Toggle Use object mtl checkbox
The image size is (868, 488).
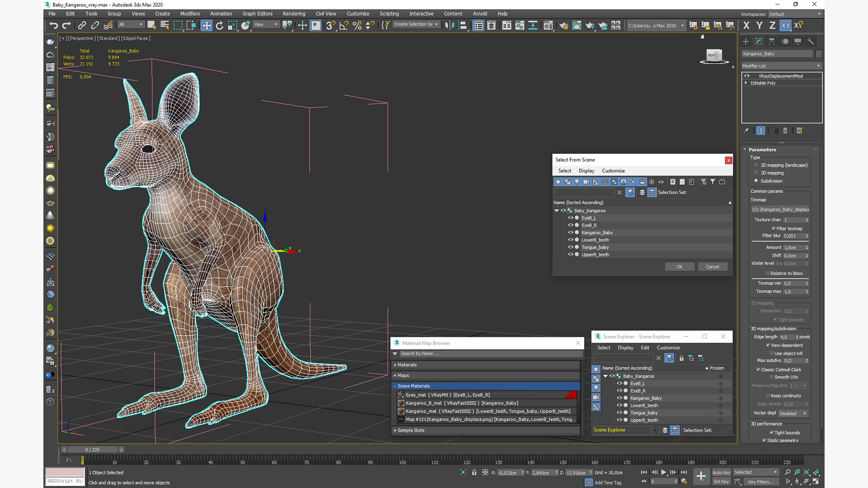tap(771, 353)
